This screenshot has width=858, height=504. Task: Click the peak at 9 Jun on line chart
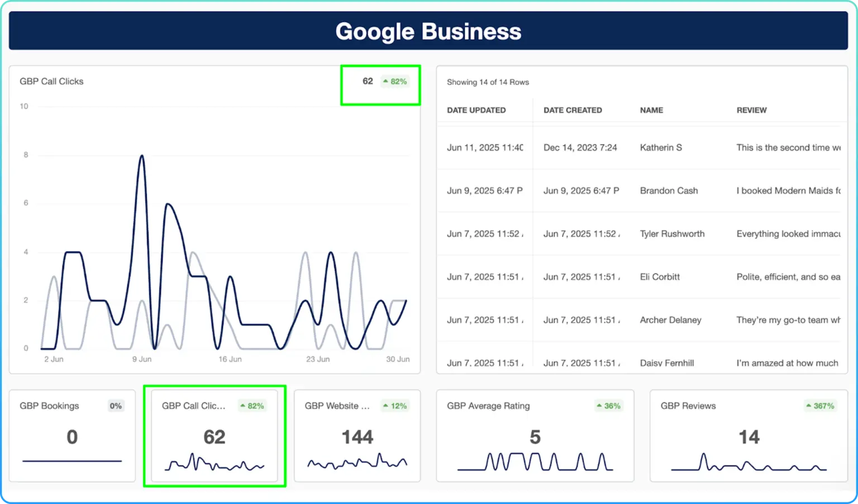point(142,156)
